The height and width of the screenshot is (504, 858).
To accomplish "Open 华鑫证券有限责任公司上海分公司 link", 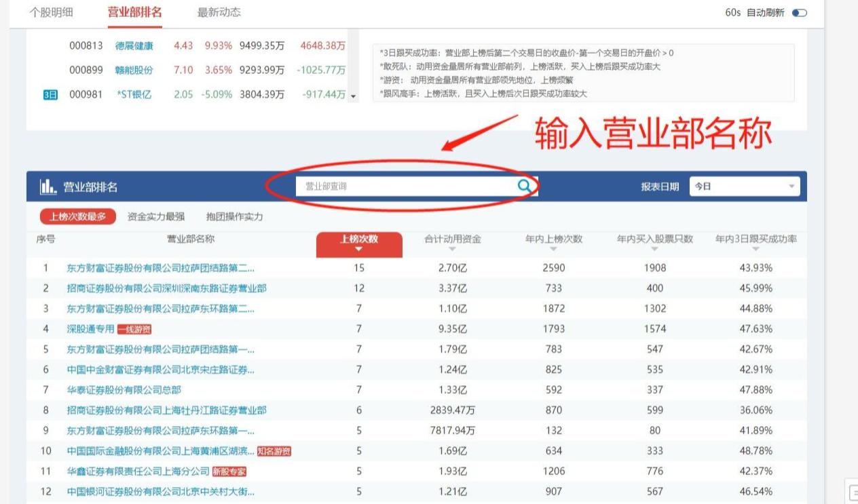I will 138,471.
